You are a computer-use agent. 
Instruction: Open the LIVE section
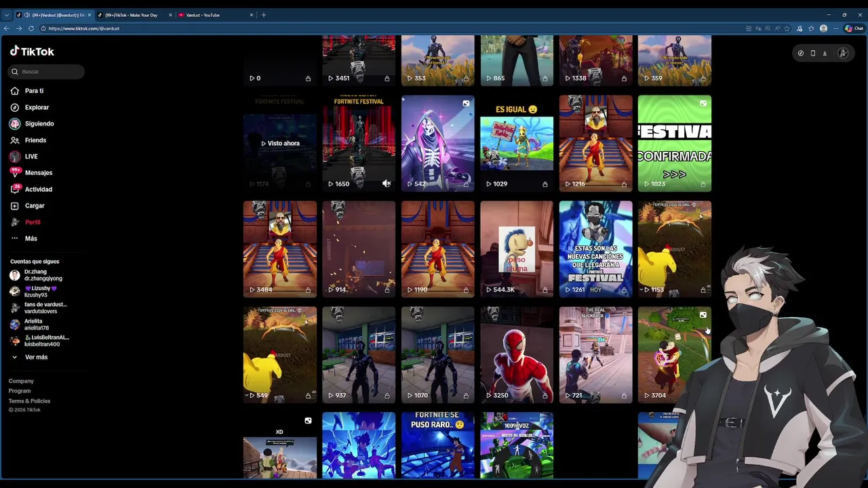[x=24, y=157]
